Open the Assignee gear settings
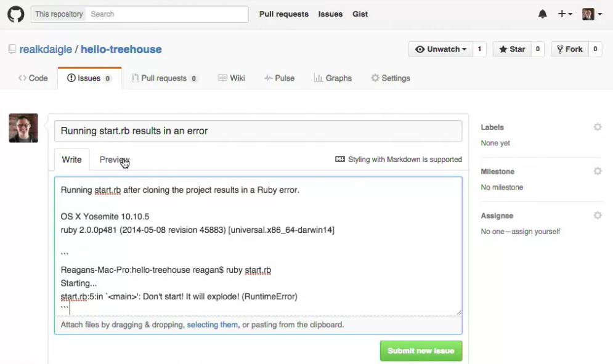Viewport: 613px width, 364px height. click(x=598, y=216)
